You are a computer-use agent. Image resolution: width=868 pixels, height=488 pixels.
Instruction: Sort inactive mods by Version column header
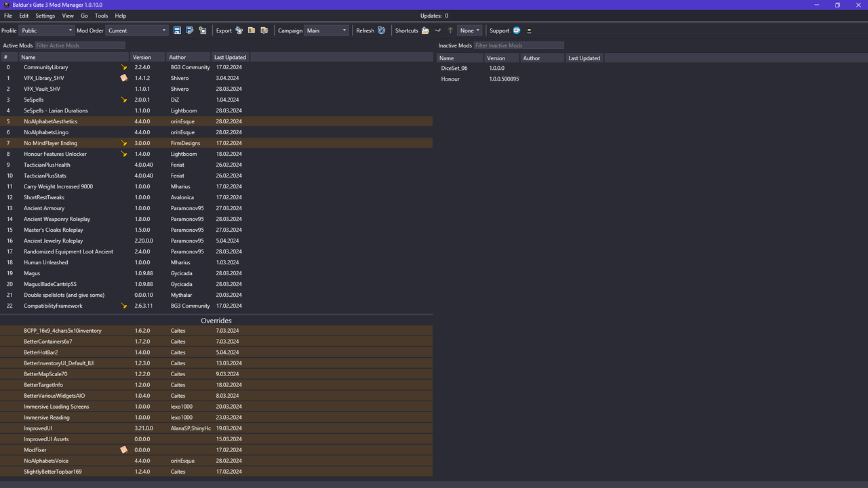(x=502, y=58)
